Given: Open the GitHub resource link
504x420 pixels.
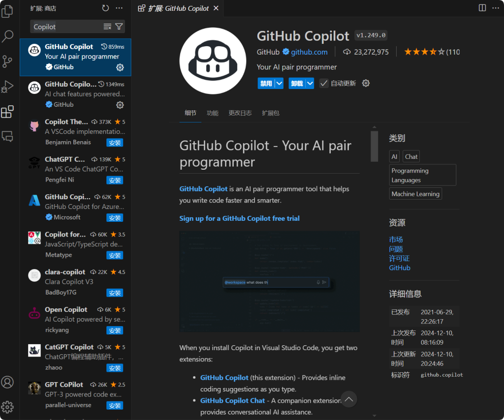Looking at the screenshot, I should click(x=400, y=268).
